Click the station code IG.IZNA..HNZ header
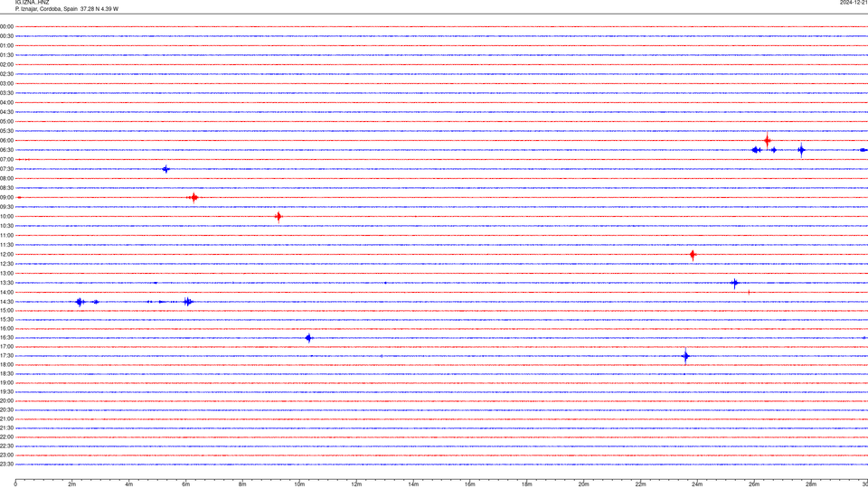Image resolution: width=868 pixels, height=488 pixels. click(33, 3)
